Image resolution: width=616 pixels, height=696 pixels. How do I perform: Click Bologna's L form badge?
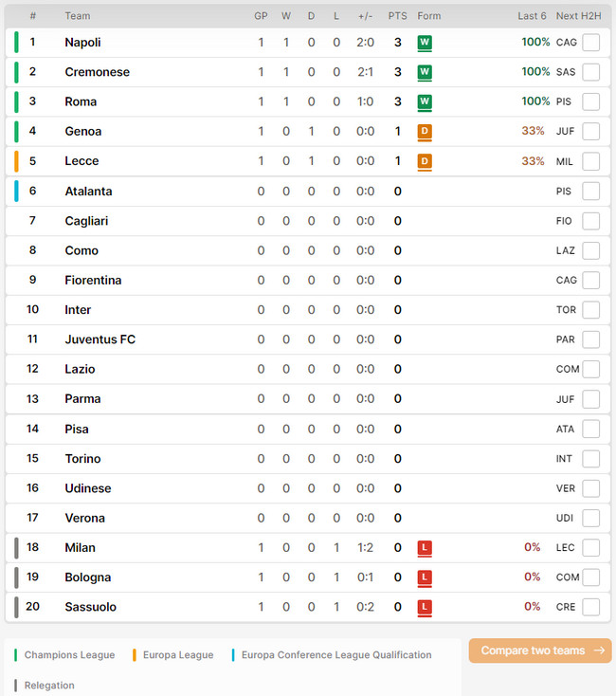coord(425,577)
